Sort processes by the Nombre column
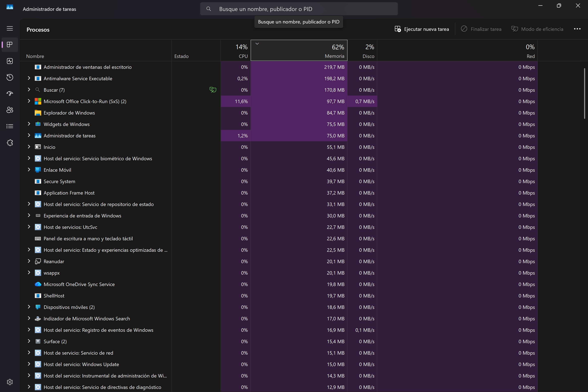This screenshot has height=392, width=588. [x=96, y=50]
